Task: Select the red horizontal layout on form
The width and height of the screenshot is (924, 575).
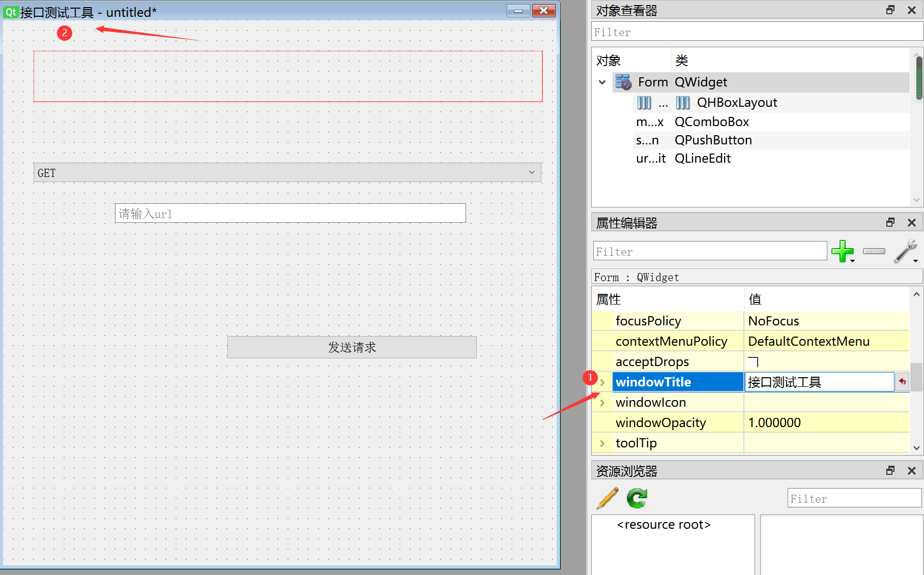Action: (x=288, y=76)
